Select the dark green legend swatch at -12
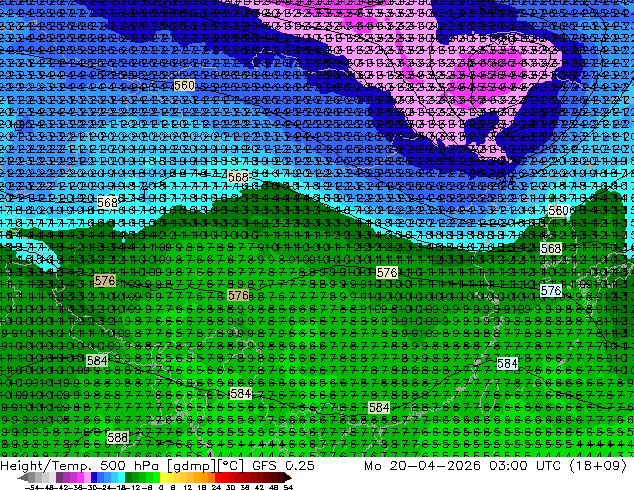 click(129, 477)
